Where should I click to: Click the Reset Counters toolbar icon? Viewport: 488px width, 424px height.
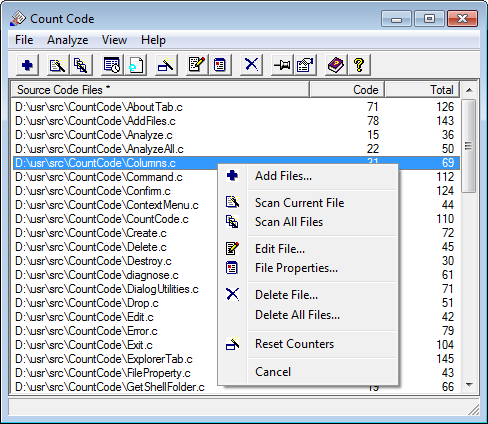pos(166,65)
